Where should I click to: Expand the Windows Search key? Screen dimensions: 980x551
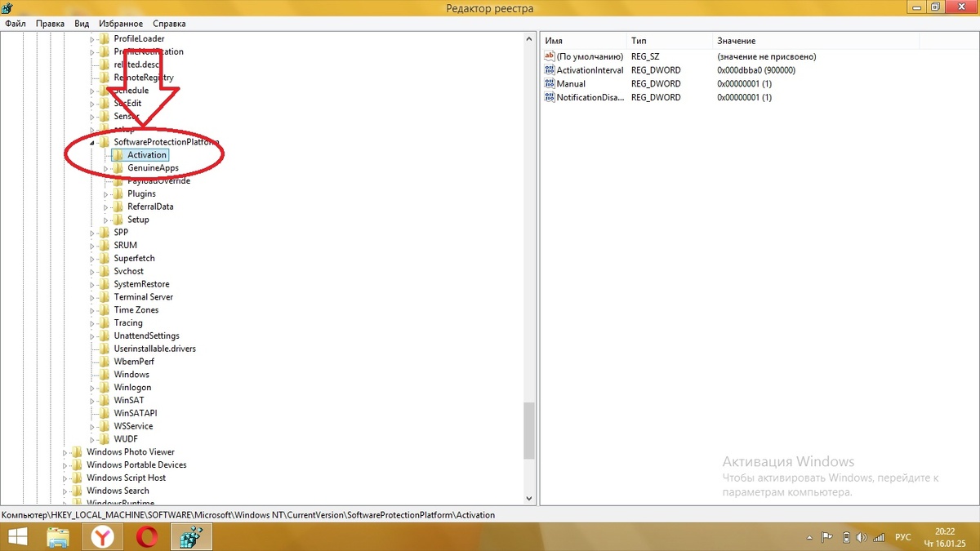pos(65,491)
